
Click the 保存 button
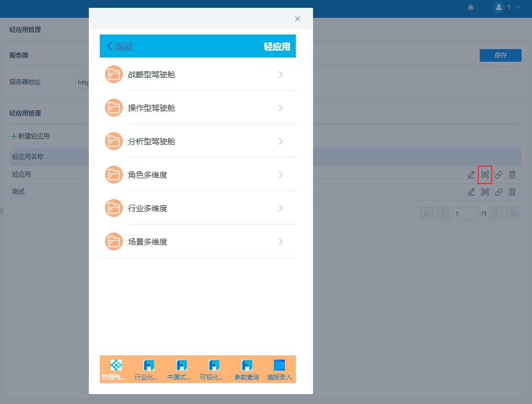(501, 55)
